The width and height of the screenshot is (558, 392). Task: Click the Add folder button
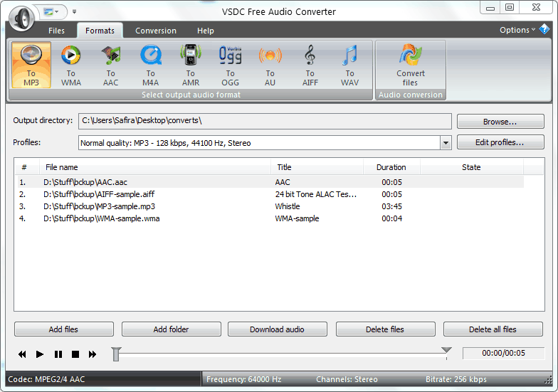coord(171,329)
